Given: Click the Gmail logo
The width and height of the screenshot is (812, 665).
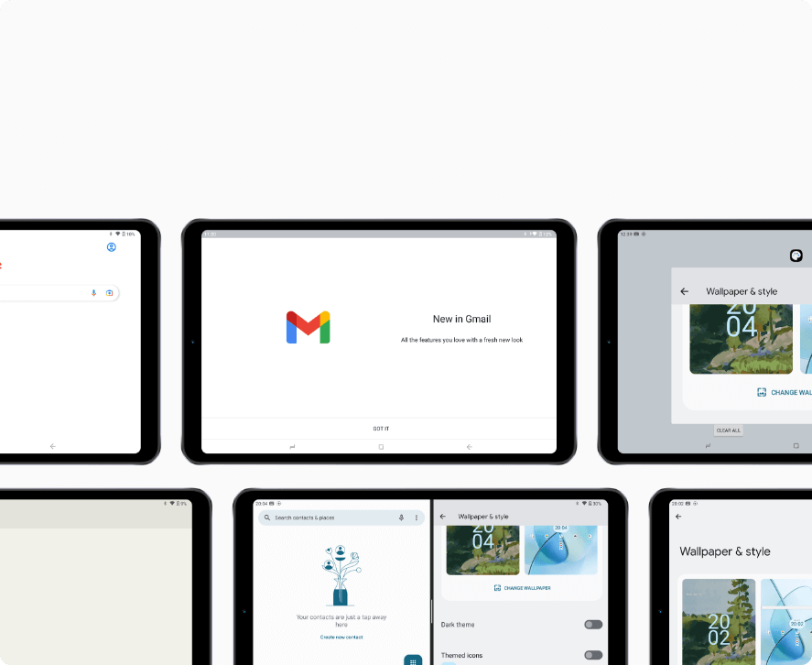Looking at the screenshot, I should point(309,327).
